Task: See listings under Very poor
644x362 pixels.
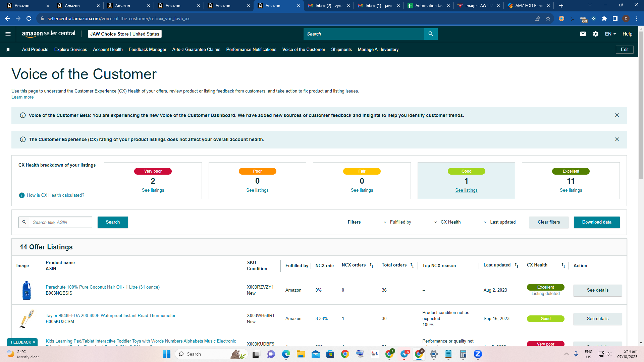Action: 153,190
